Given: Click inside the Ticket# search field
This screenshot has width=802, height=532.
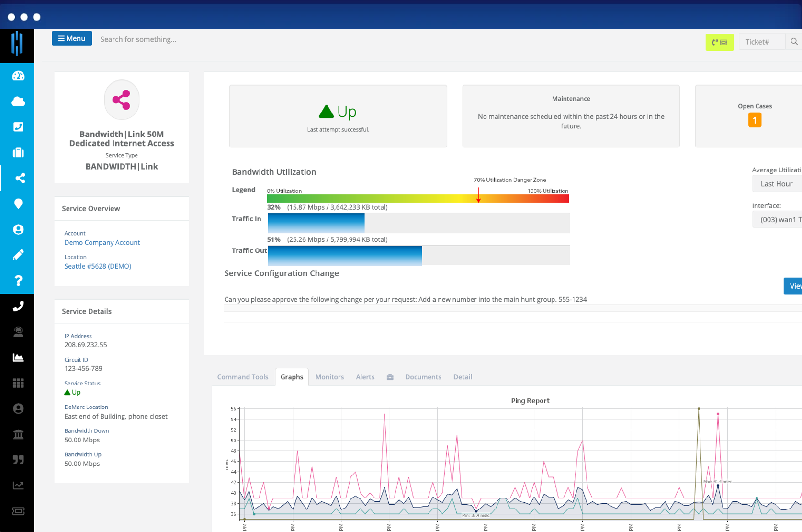Looking at the screenshot, I should [761, 42].
